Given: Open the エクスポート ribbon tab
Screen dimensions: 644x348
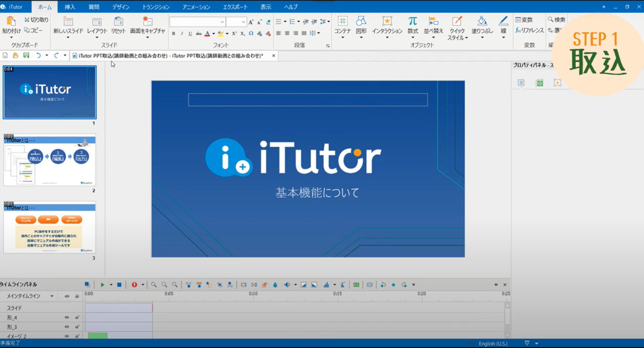Looking at the screenshot, I should tap(235, 6).
